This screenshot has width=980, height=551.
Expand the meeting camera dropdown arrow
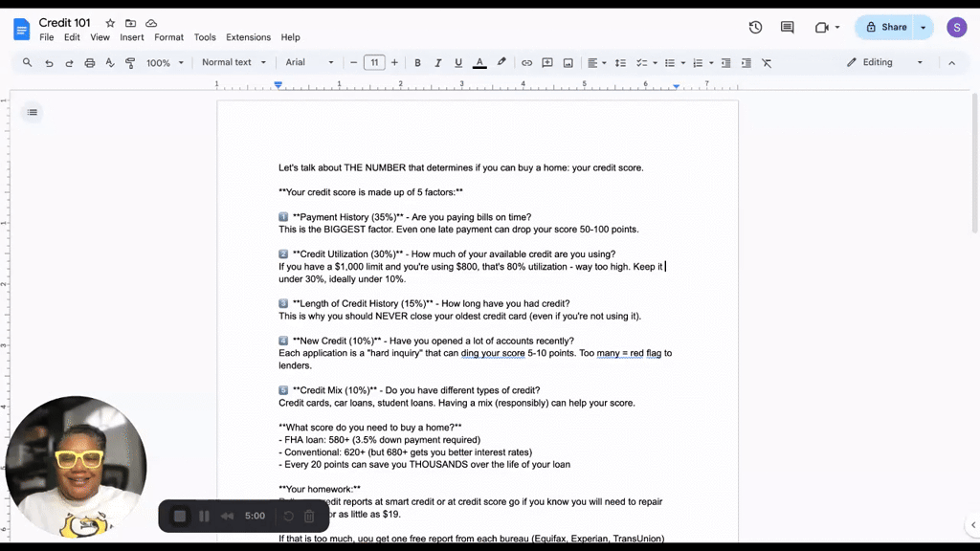837,28
